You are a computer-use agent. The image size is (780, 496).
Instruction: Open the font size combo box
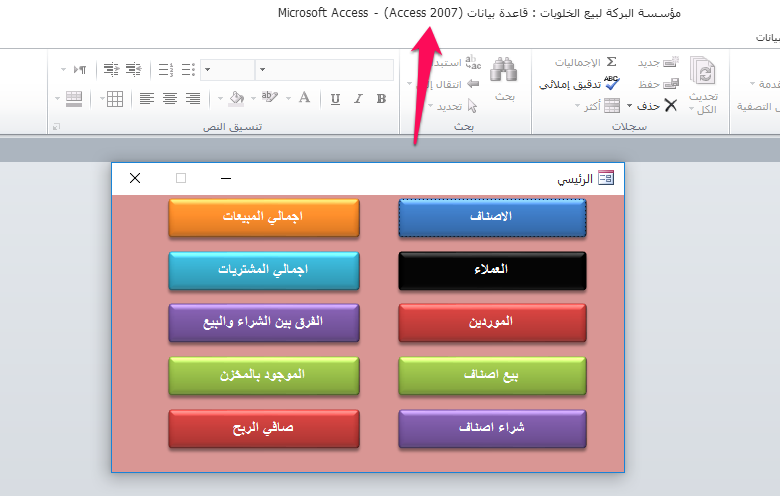tap(228, 70)
